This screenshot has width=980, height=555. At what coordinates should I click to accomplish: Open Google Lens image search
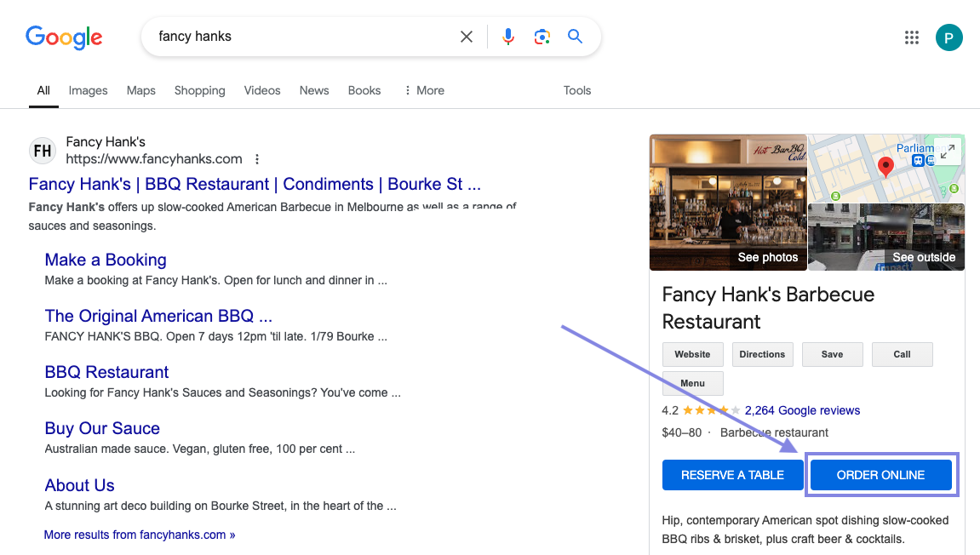pos(542,37)
